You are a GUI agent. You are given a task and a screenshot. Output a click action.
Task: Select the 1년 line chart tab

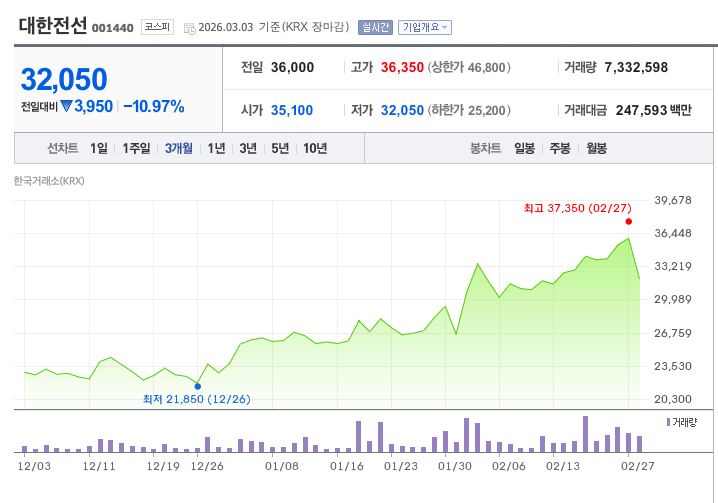tap(216, 148)
